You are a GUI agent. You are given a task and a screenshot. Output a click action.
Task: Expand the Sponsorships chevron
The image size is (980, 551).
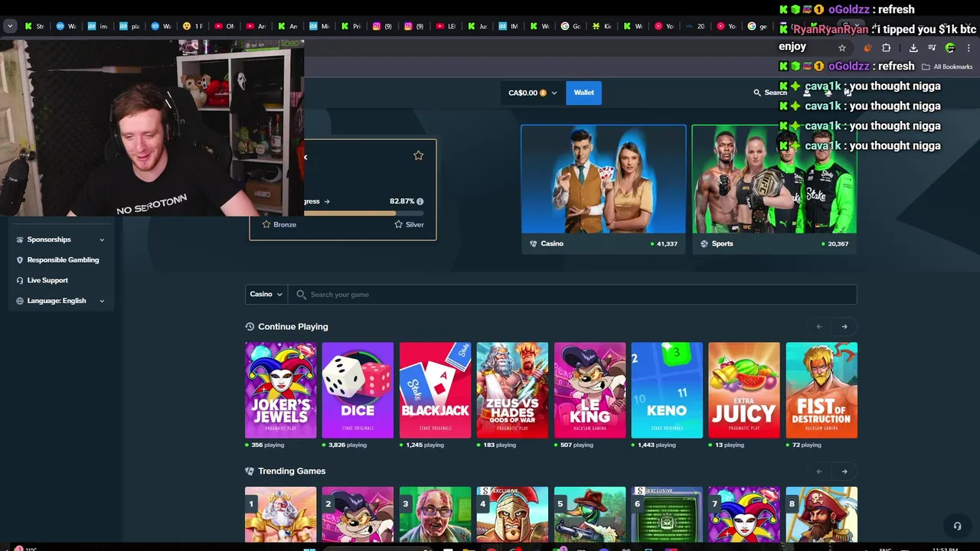[x=102, y=240]
